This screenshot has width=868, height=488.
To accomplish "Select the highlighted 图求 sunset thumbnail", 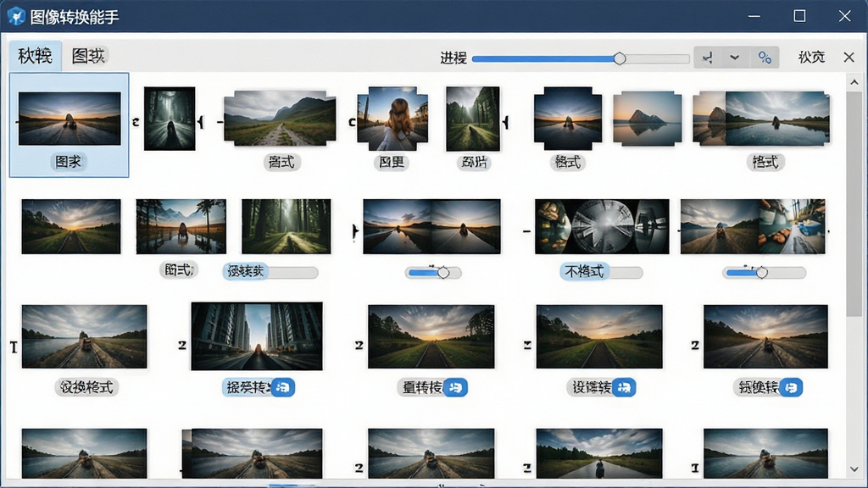I will click(70, 125).
